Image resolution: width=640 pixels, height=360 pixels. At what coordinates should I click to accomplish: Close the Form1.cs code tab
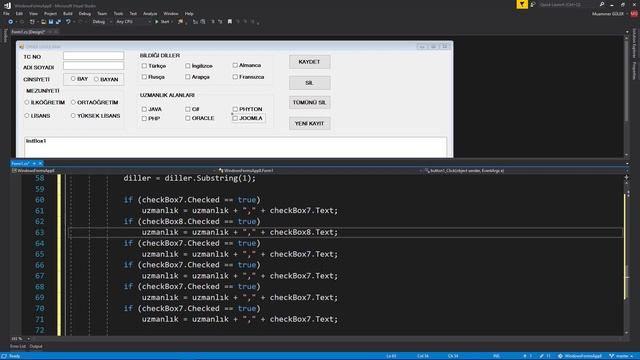[40, 163]
